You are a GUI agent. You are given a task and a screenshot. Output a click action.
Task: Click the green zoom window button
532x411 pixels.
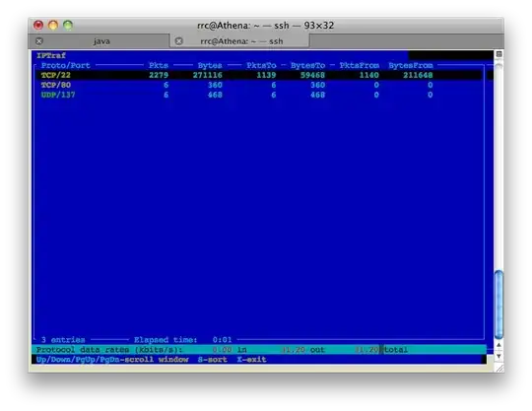[x=68, y=25]
